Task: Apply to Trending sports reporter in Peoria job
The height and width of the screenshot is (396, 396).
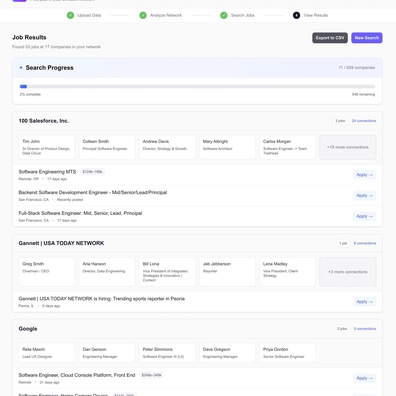Action: 364,302
